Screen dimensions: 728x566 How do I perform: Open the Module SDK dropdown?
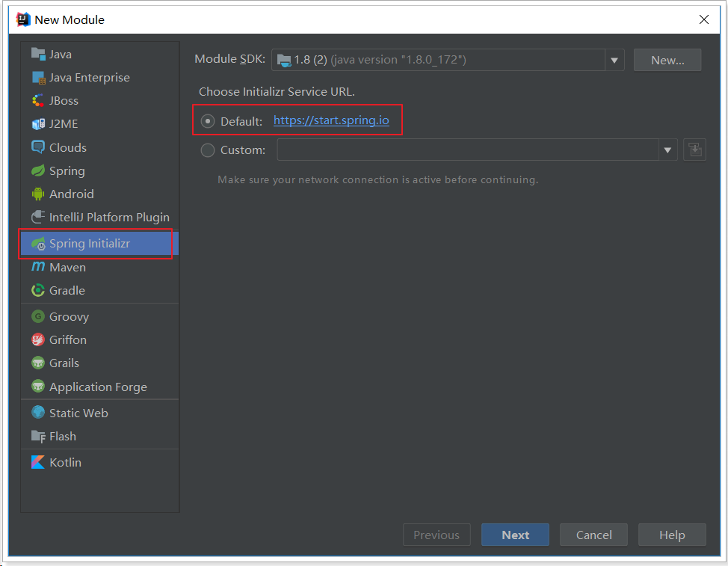(614, 60)
